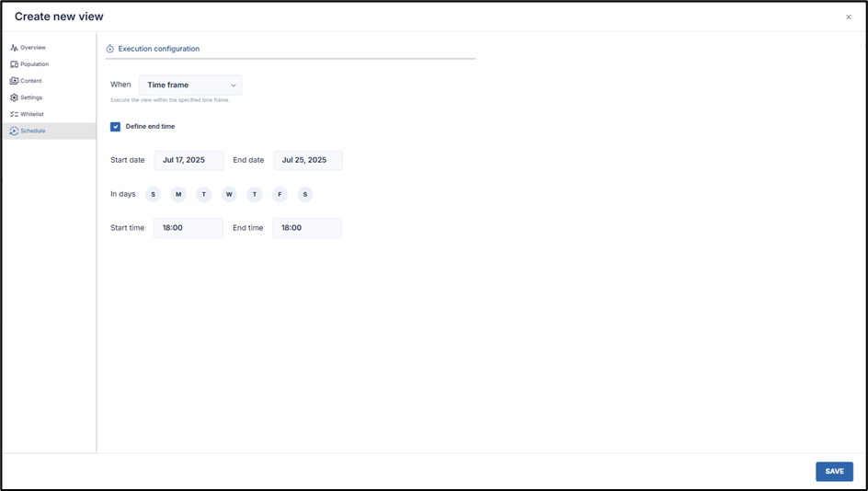This screenshot has width=868, height=491.
Task: Click the Execution configuration clock icon
Action: pos(110,49)
